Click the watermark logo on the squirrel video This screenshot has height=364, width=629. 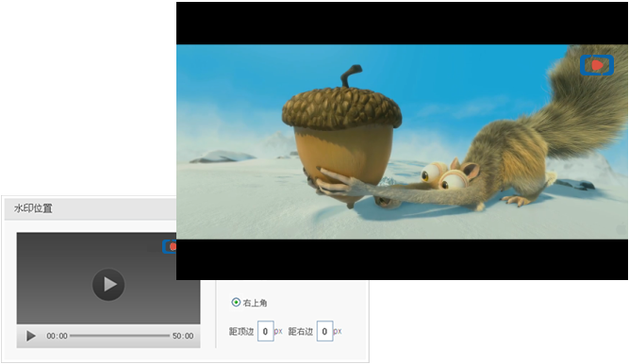pyautogui.click(x=597, y=65)
